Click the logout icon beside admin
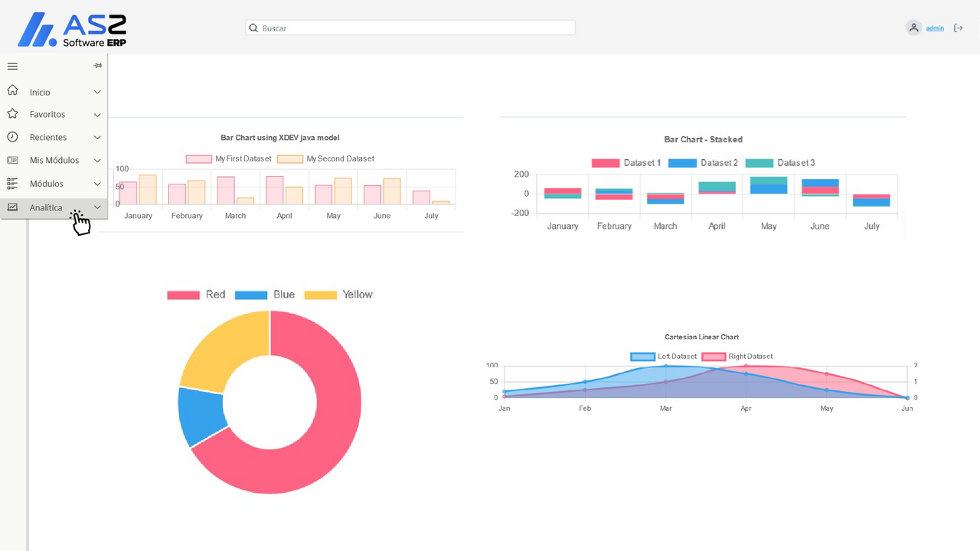The width and height of the screenshot is (980, 551). pyautogui.click(x=958, y=28)
